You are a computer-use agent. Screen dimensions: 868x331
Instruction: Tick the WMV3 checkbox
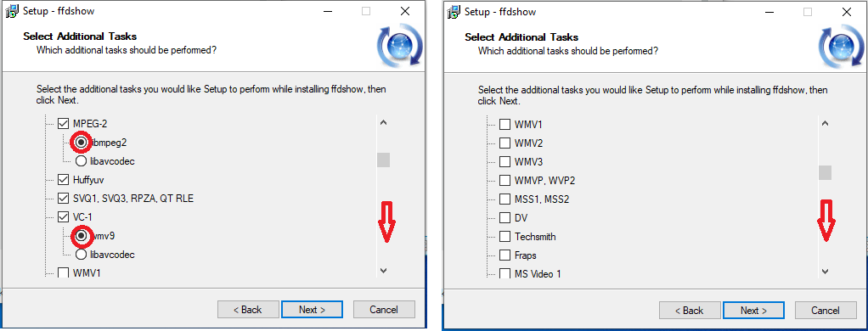pyautogui.click(x=504, y=161)
